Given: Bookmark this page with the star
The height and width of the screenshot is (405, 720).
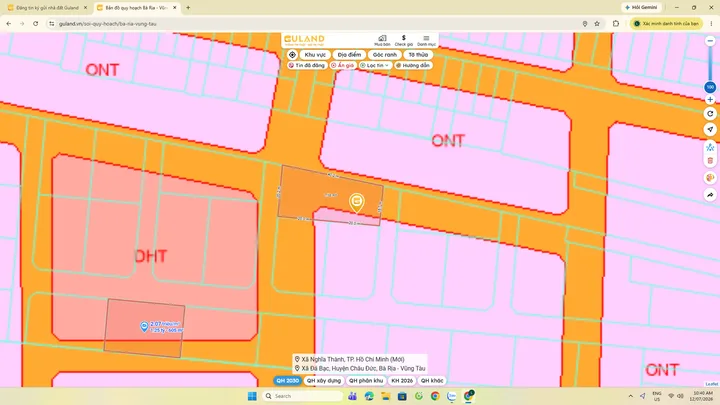Looking at the screenshot, I should click(597, 23).
